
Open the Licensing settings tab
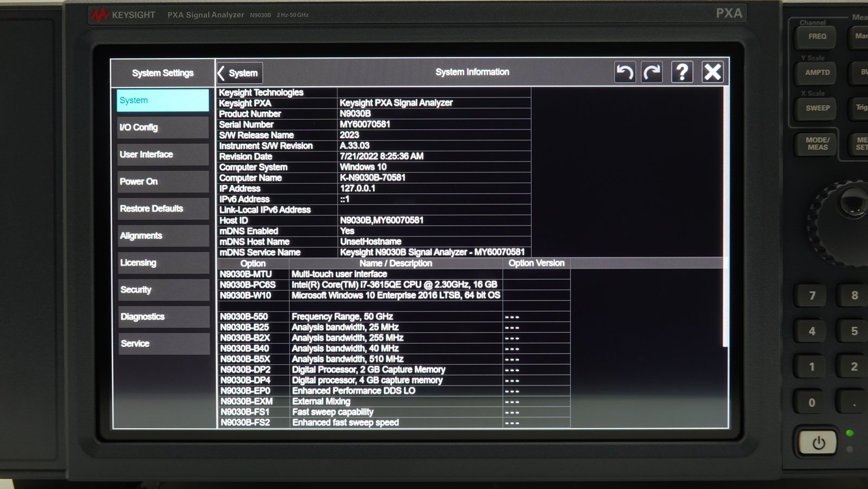(163, 263)
